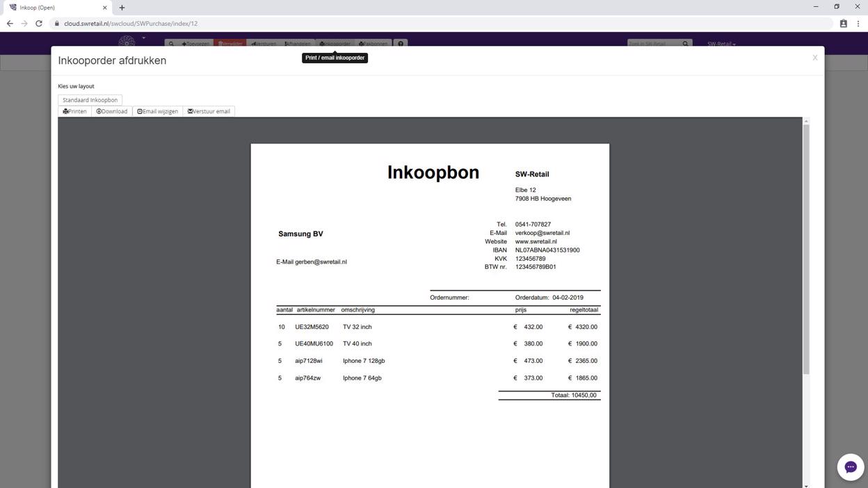
Task: Click the toolbar search magnifier icon
Action: click(171, 44)
